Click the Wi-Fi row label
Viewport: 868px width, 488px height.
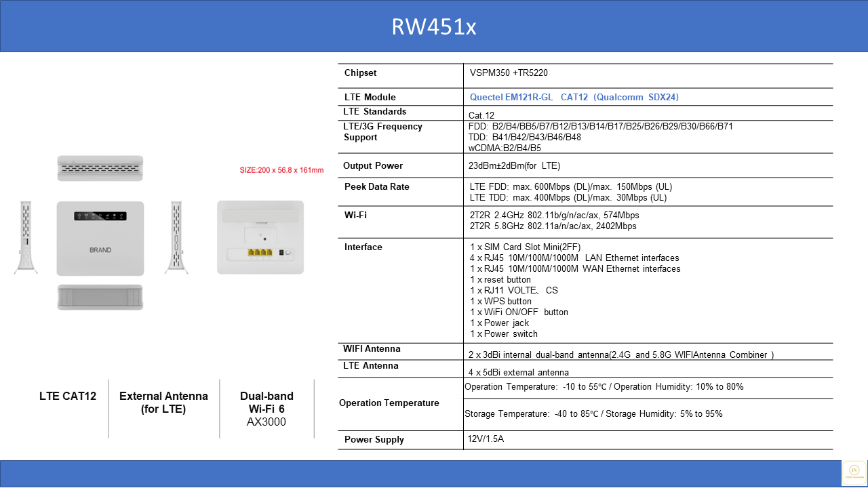click(x=355, y=215)
